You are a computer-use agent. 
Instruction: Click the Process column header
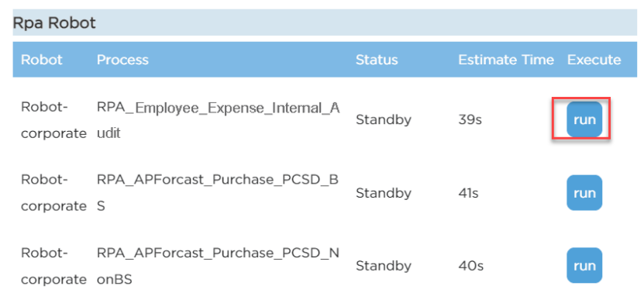[122, 60]
